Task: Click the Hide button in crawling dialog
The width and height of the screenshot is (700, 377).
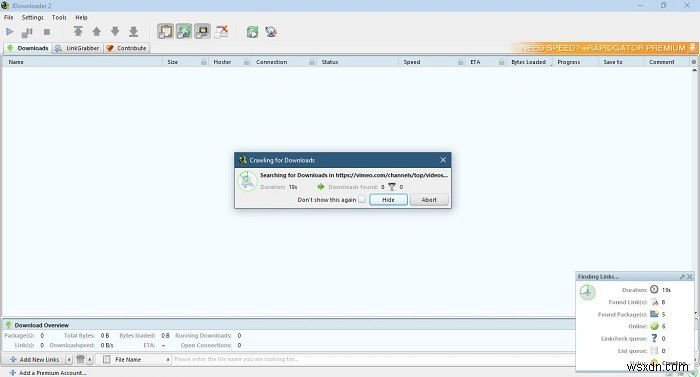Action: click(x=388, y=200)
